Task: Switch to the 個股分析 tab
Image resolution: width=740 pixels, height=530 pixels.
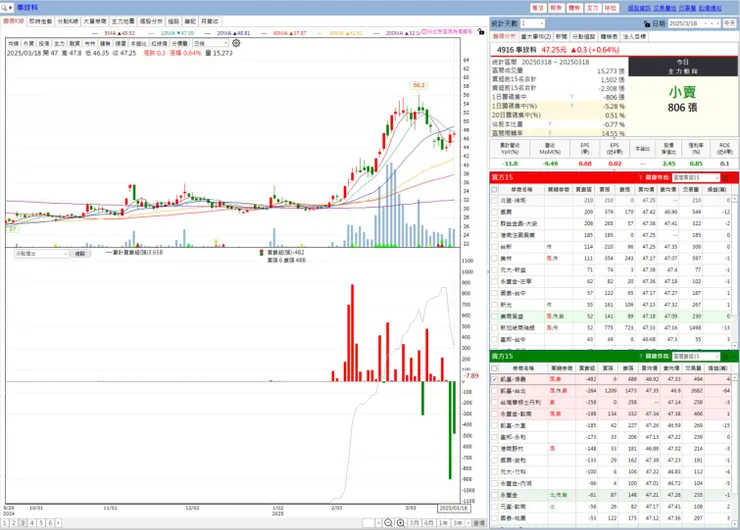Action: point(151,21)
